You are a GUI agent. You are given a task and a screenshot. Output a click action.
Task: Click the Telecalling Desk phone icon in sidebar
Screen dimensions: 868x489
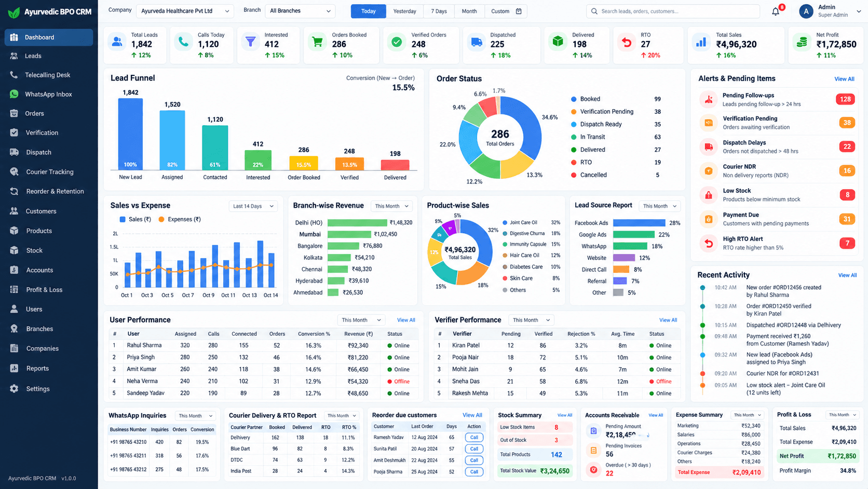click(x=14, y=75)
